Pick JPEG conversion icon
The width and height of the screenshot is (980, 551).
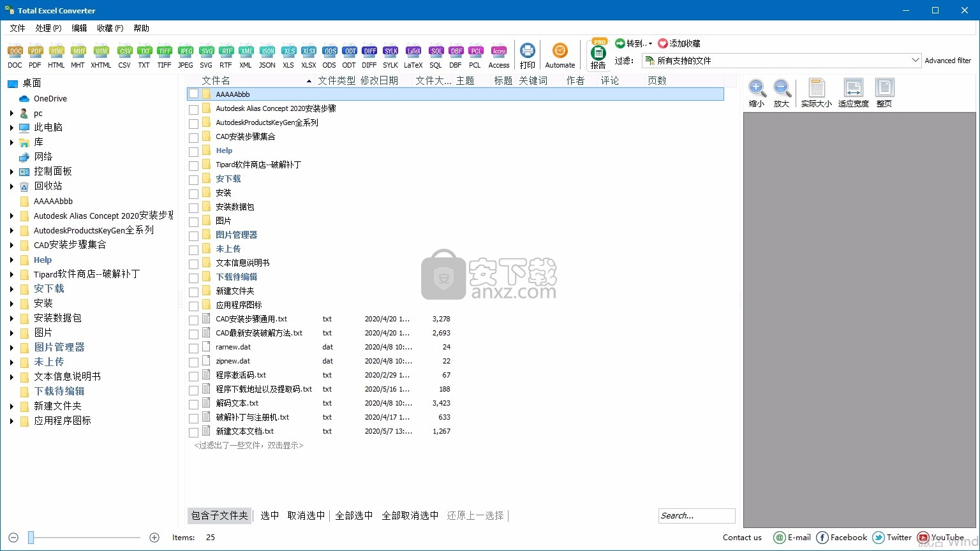[185, 55]
